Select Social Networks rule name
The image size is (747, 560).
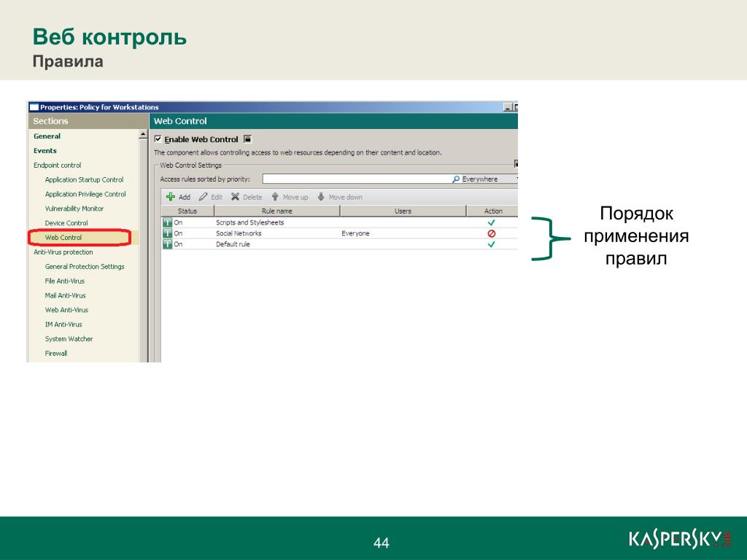tap(239, 233)
